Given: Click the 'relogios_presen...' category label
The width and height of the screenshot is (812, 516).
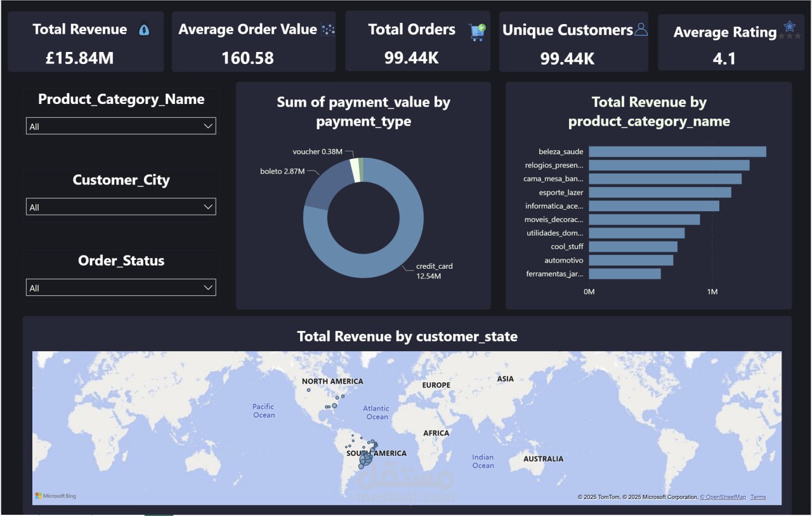Looking at the screenshot, I should [x=554, y=165].
